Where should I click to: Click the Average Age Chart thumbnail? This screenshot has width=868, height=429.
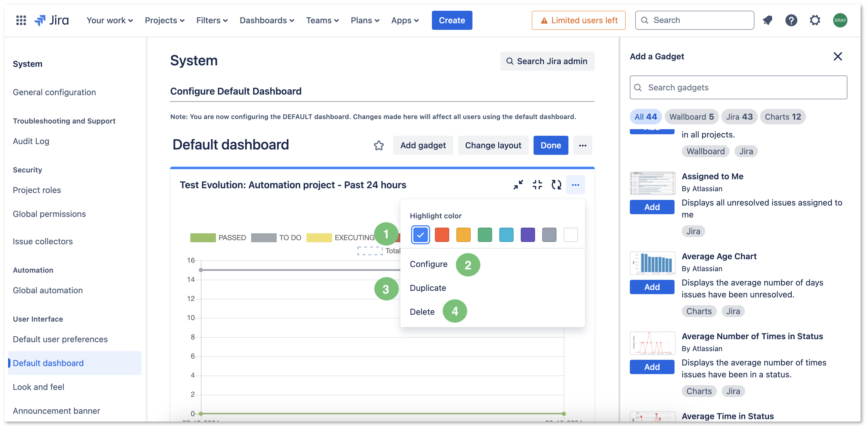tap(652, 263)
